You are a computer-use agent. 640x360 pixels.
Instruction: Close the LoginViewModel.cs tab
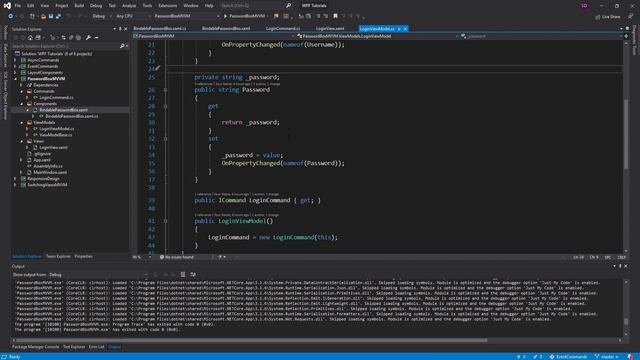pyautogui.click(x=405, y=29)
